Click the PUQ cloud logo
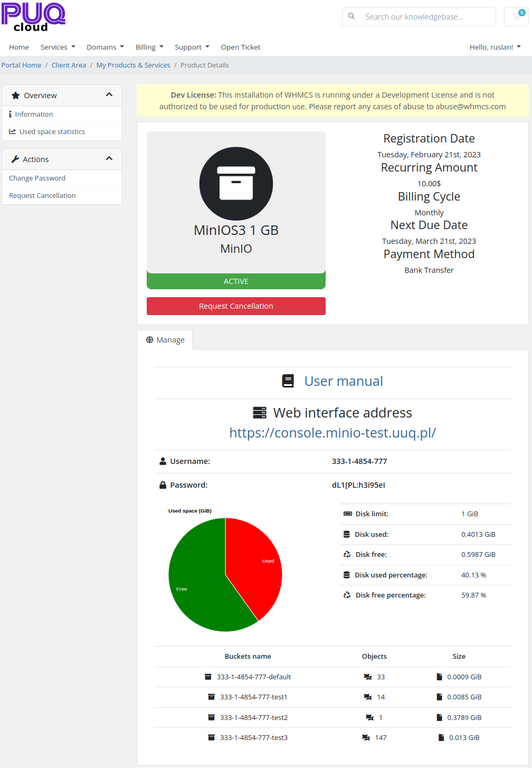This screenshot has height=768, width=532. [x=34, y=17]
